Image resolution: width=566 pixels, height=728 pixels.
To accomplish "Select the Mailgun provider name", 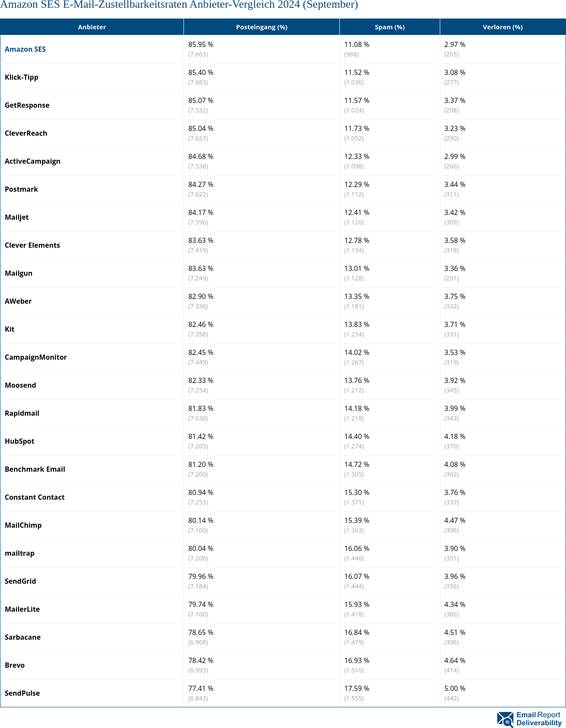I will coord(19,273).
